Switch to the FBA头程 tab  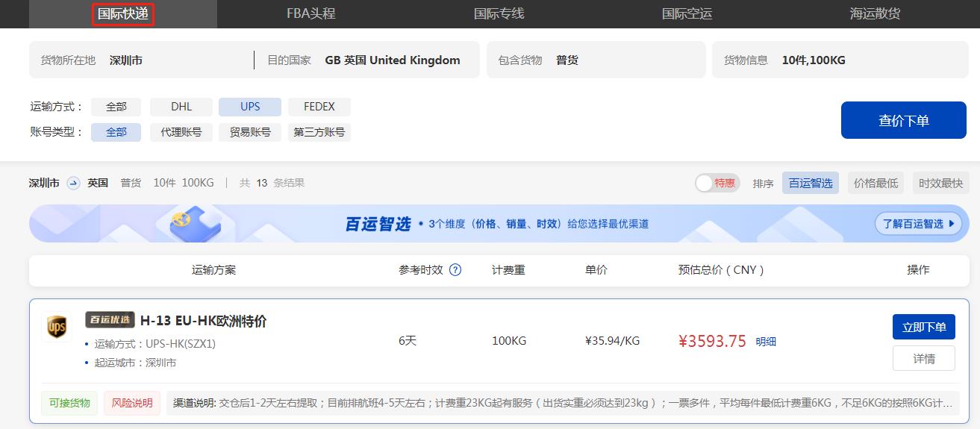pos(311,13)
